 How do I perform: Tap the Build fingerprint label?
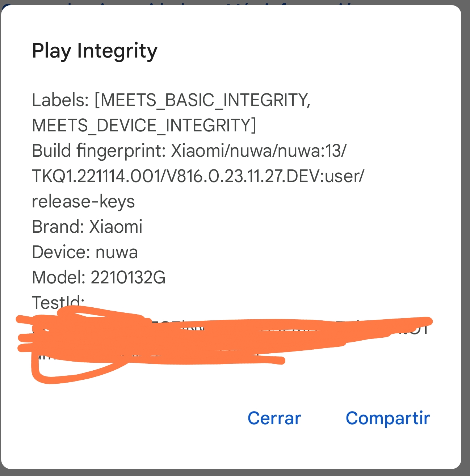point(99,151)
